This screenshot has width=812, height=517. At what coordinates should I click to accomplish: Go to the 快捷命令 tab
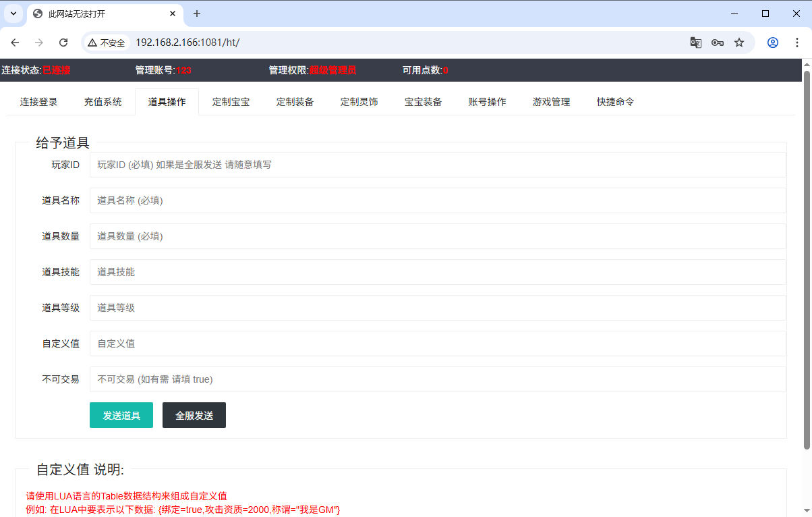point(616,102)
